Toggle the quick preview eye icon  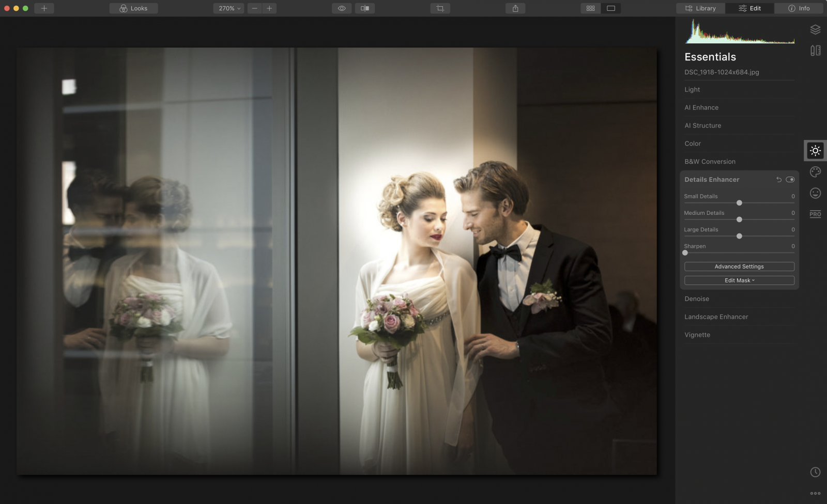pos(341,8)
